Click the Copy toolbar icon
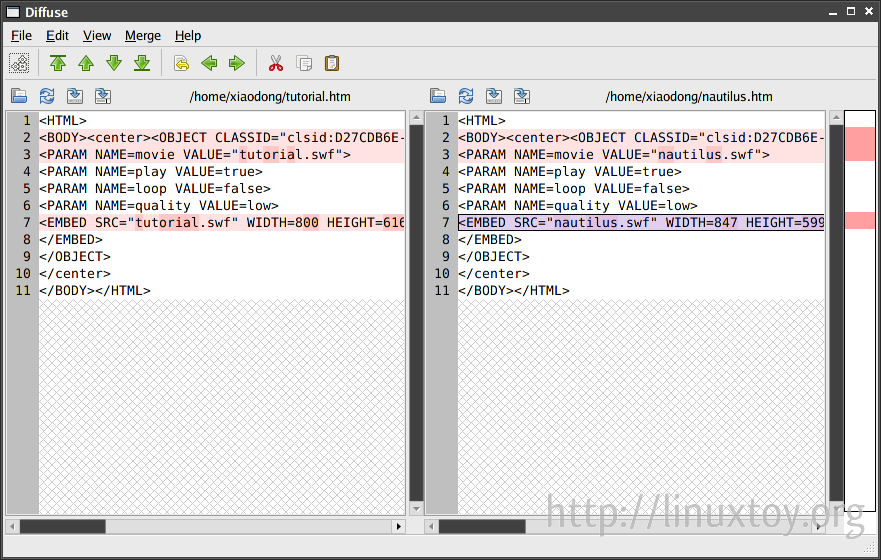881x560 pixels. pyautogui.click(x=304, y=63)
